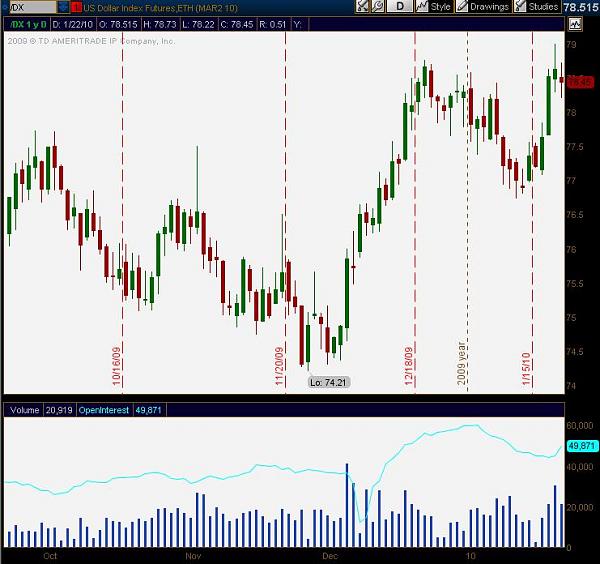Click the 11/20/09 expiration marker line
This screenshot has width=600, height=564.
tap(285, 213)
